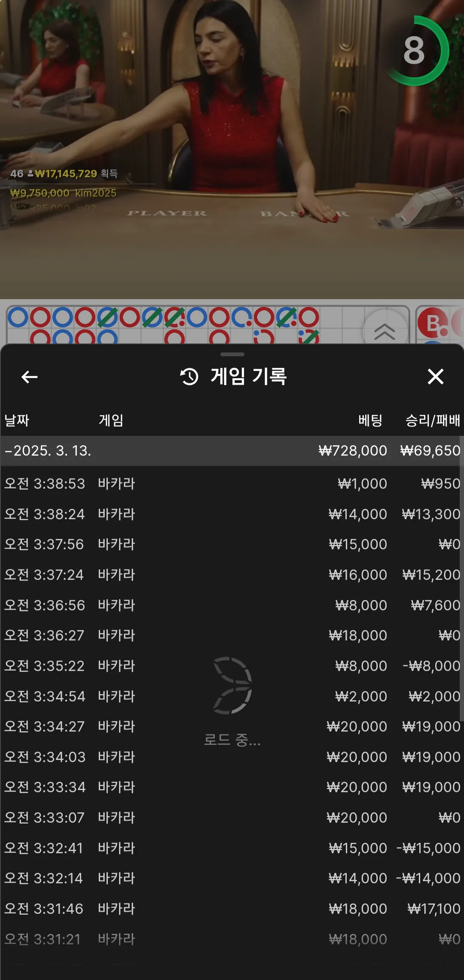Click the history list scrollbar

462,579
